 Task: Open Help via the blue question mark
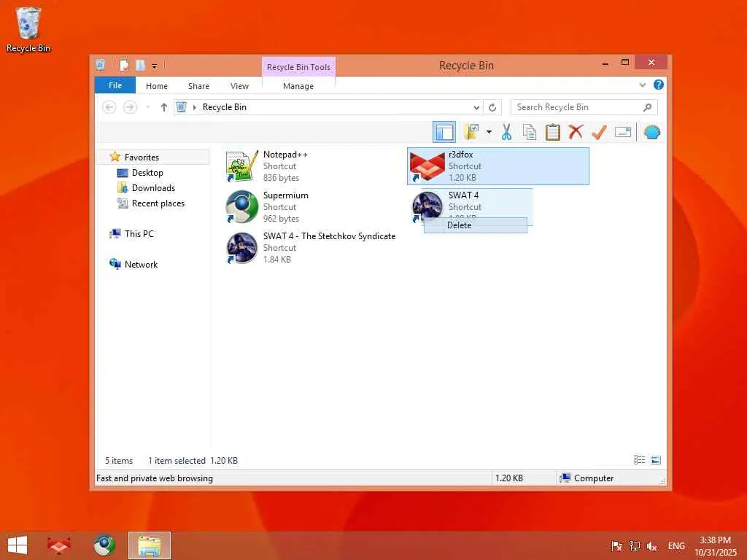(x=659, y=85)
